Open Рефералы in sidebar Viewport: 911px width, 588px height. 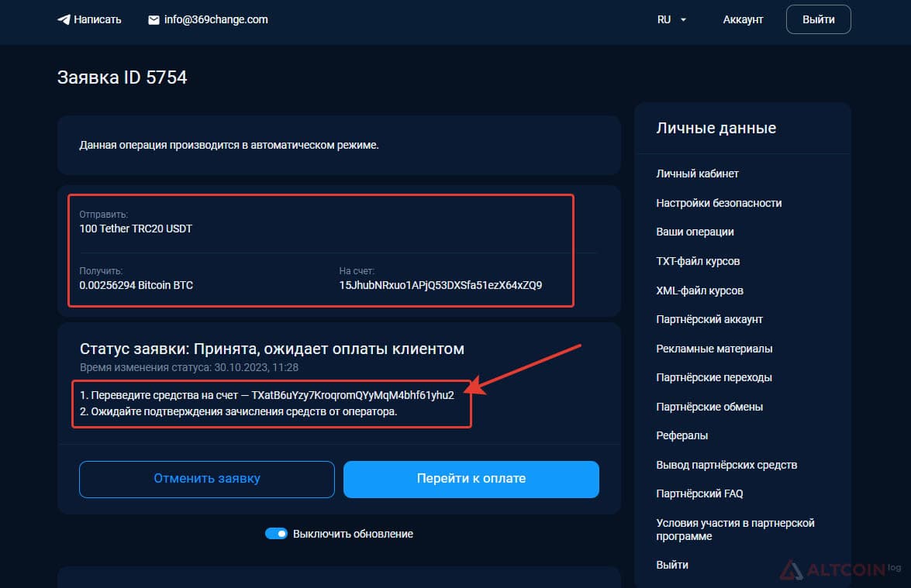tap(682, 435)
